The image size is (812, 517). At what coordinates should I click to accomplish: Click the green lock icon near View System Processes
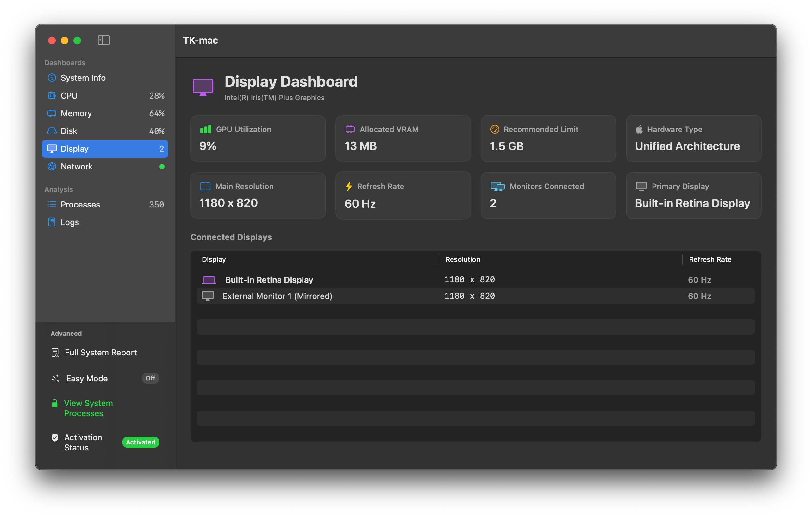tap(55, 403)
